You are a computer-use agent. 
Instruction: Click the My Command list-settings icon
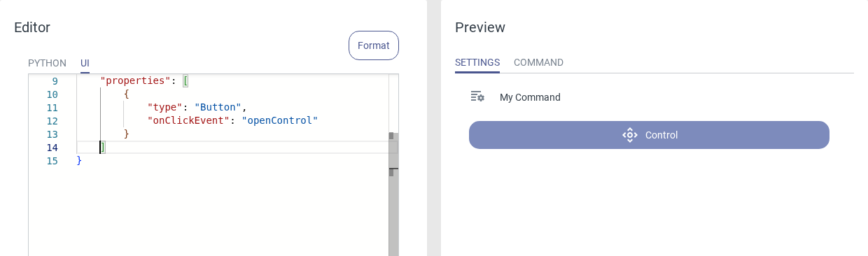click(x=477, y=97)
